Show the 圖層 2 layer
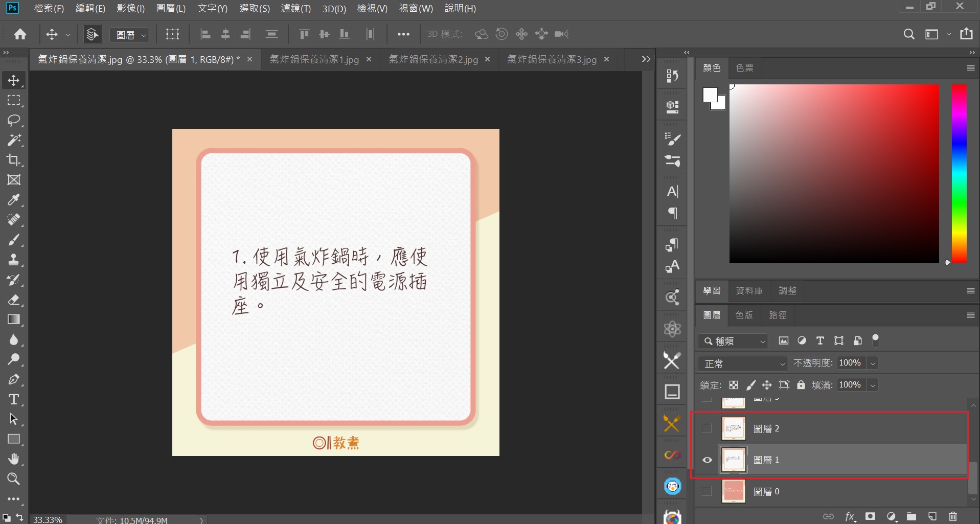This screenshot has width=980, height=524. (x=706, y=428)
